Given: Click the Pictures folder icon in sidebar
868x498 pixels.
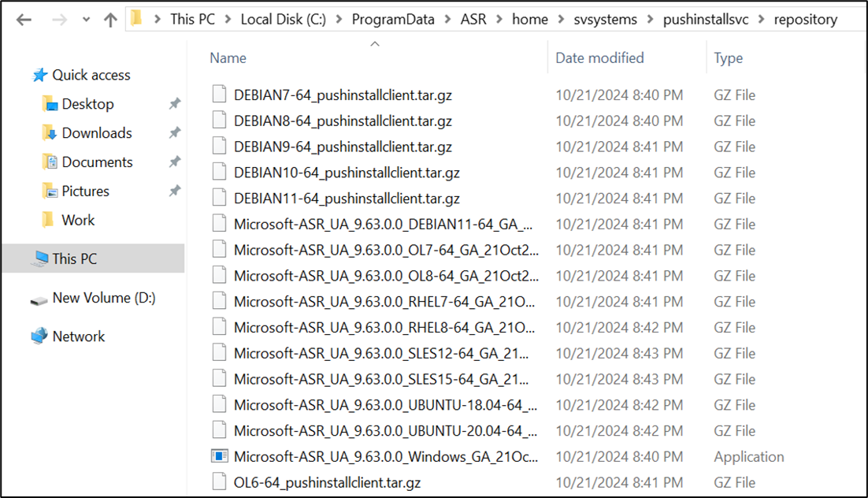Looking at the screenshot, I should point(50,191).
